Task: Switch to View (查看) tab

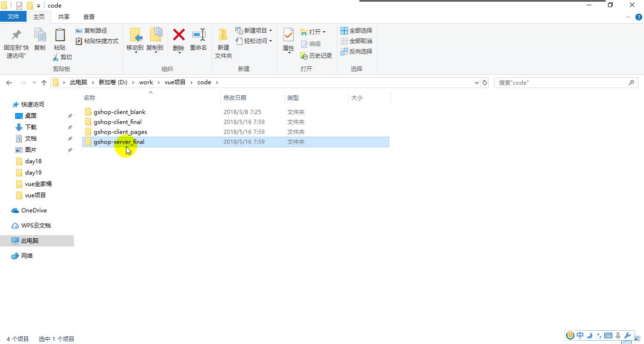Action: pyautogui.click(x=89, y=17)
